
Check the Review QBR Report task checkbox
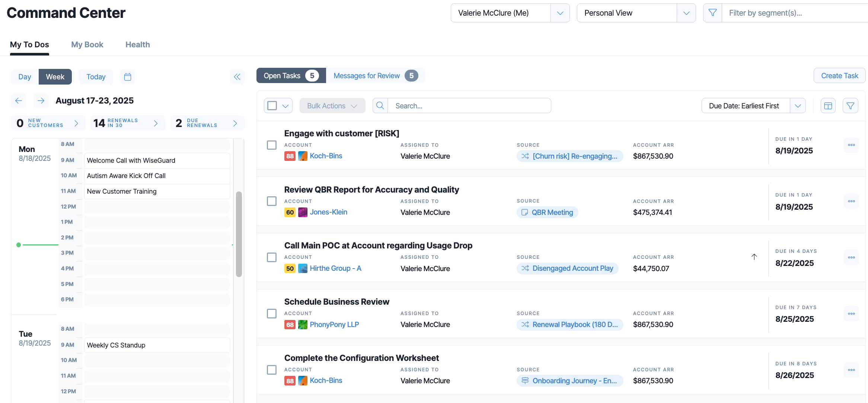272,201
